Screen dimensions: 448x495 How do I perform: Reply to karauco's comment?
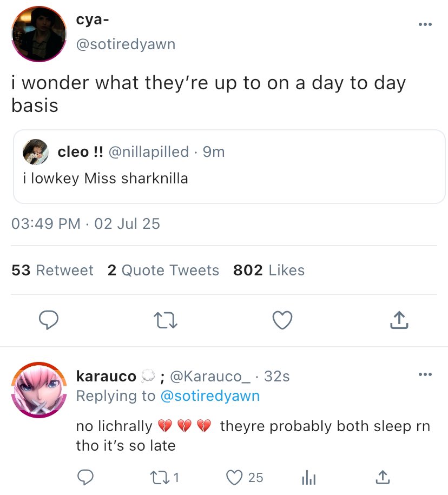(85, 477)
